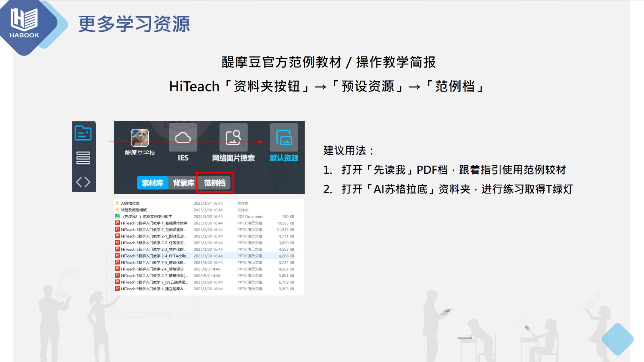Open the AI苏格拉底 folder
This screenshot has height=362, width=644.
pyautogui.click(x=130, y=204)
